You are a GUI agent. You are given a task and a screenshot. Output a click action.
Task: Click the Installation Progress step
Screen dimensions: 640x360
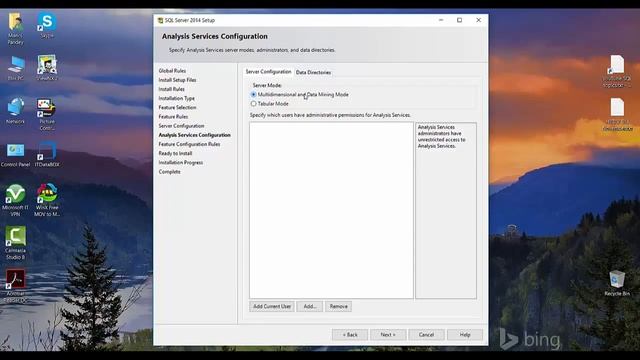pos(180,162)
